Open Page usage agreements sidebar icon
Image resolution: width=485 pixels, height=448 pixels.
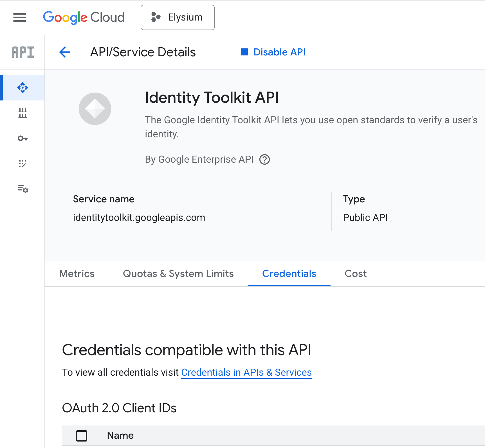[23, 189]
